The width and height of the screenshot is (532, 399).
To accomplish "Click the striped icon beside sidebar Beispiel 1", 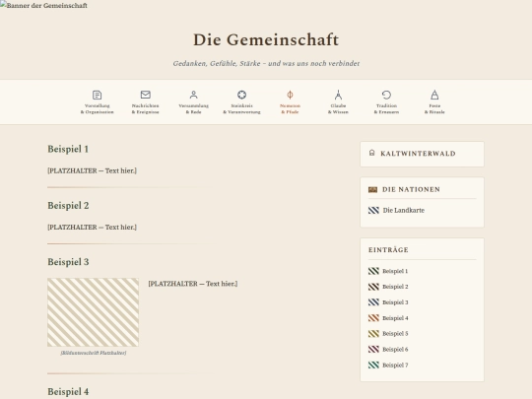I will pos(373,271).
